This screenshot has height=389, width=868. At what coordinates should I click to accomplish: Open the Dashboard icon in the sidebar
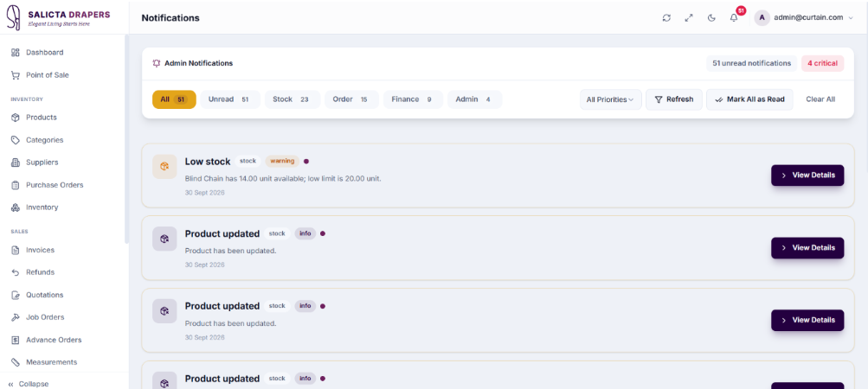tap(16, 53)
